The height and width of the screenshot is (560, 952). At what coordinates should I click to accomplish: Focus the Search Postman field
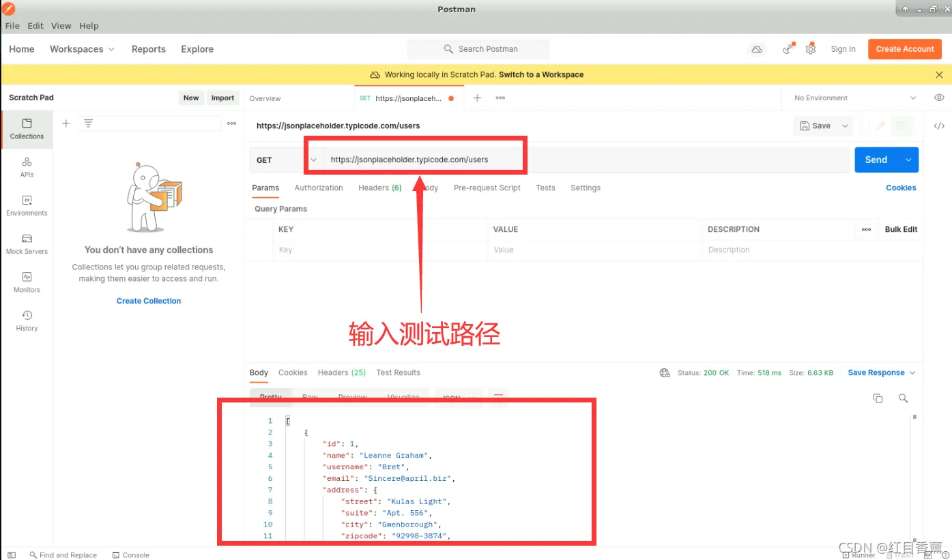tap(478, 49)
